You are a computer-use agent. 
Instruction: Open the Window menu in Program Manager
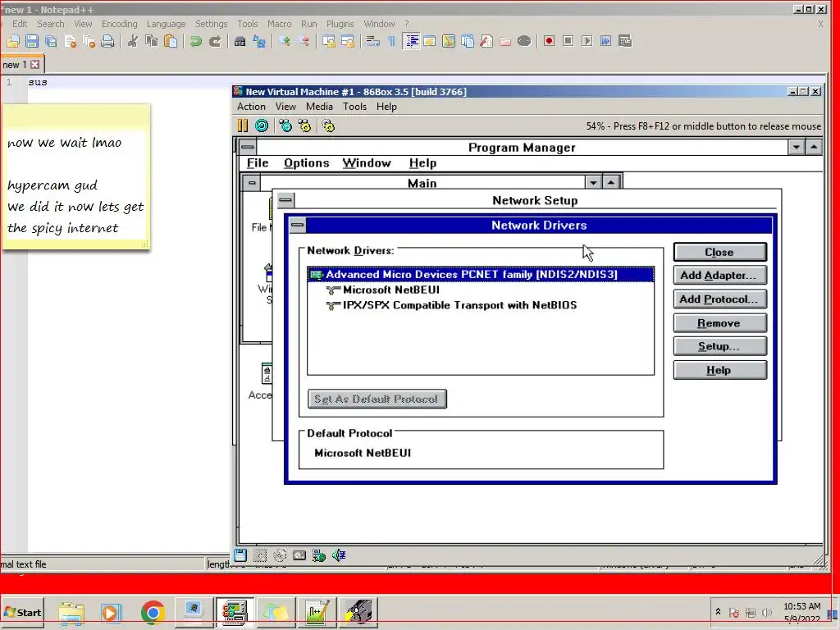[x=367, y=163]
